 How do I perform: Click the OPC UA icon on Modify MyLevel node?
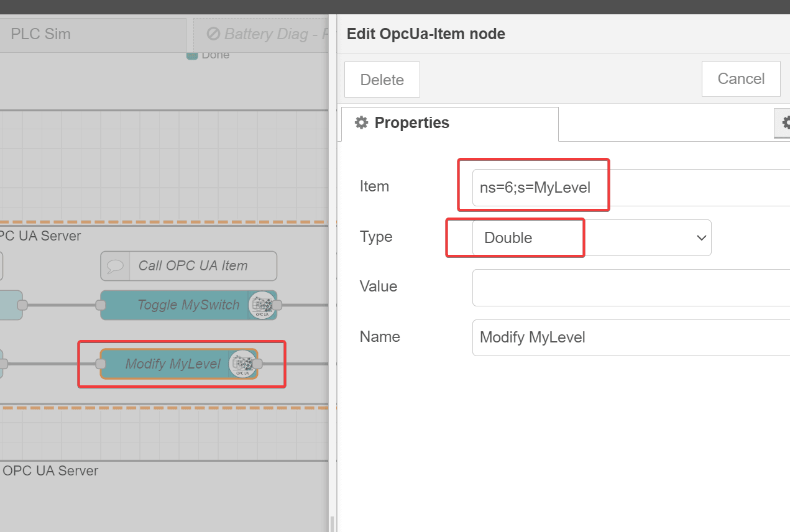[242, 364]
